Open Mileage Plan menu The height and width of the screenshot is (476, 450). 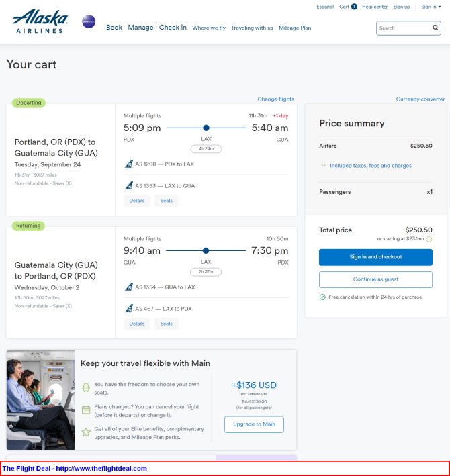point(295,28)
